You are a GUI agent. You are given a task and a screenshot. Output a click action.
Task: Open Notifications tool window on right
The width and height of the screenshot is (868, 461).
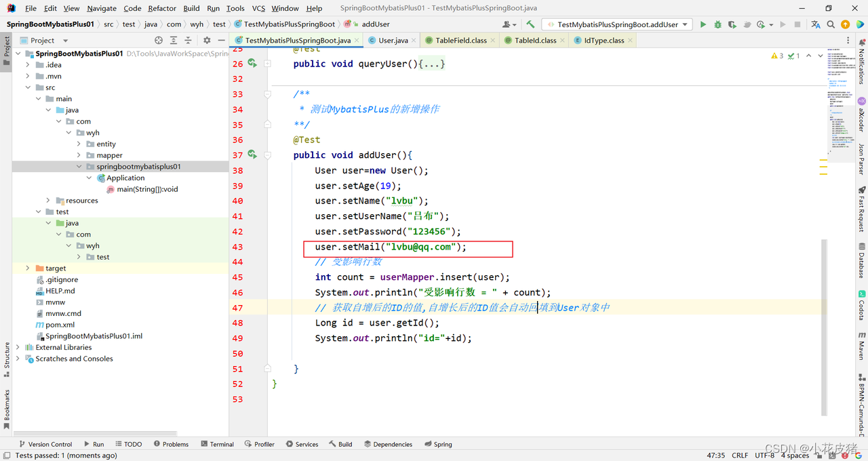862,62
